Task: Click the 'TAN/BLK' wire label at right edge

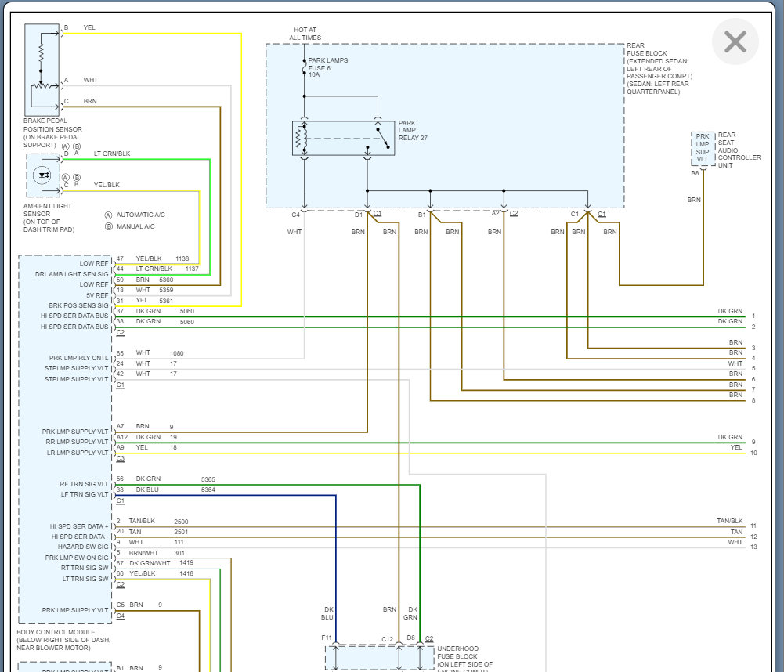Action: point(729,521)
